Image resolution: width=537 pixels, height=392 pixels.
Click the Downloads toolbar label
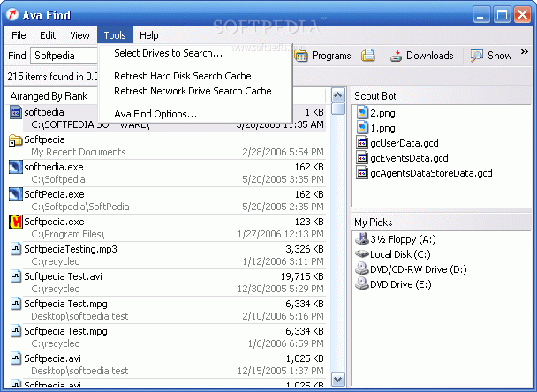[430, 56]
